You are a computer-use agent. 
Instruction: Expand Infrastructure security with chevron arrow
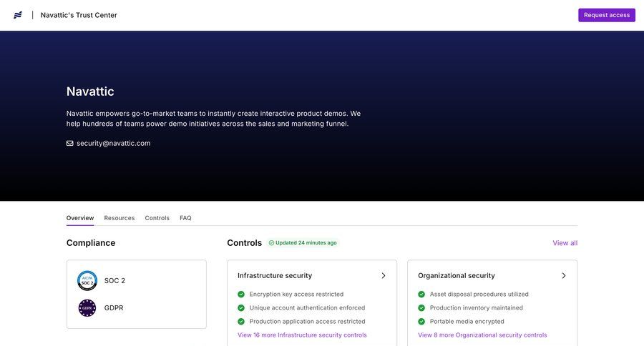pyautogui.click(x=384, y=276)
